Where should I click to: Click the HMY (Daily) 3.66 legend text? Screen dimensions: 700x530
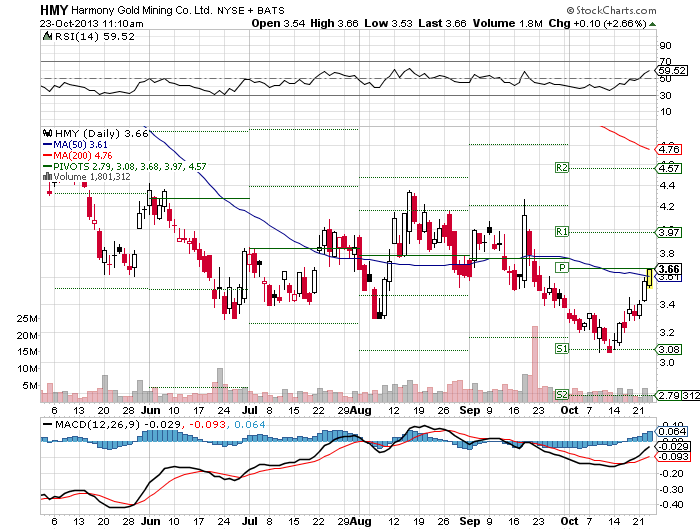[x=101, y=133]
